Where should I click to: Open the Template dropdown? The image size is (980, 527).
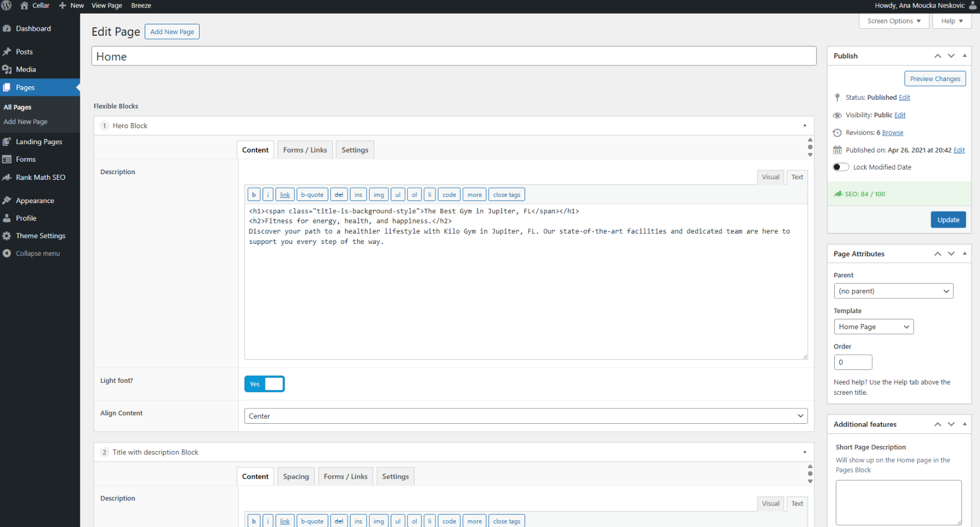pos(873,327)
